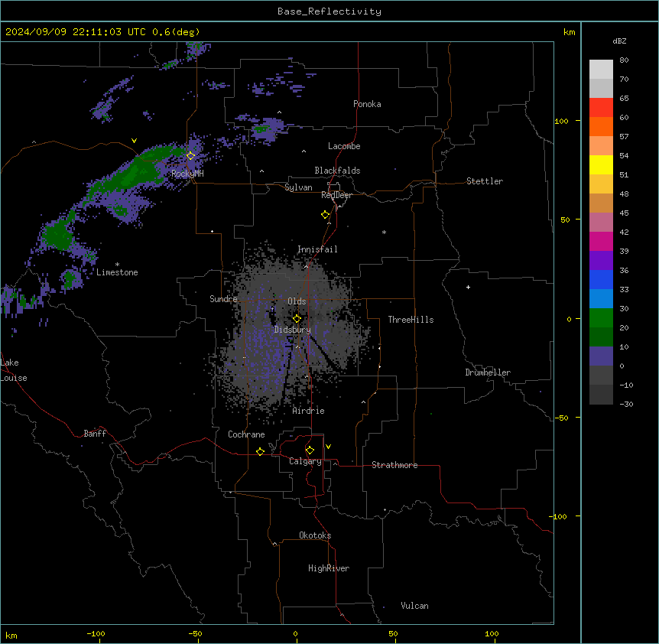Screen dimensions: 659x644
Task: Select the magenta 39-42 dBZ legend swatch
Action: 601,241
